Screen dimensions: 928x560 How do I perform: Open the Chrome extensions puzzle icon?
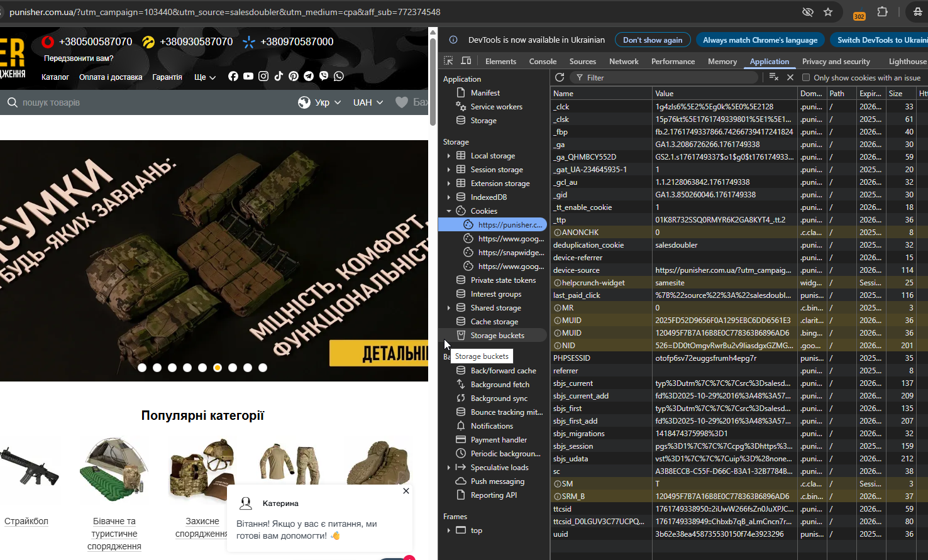882,12
